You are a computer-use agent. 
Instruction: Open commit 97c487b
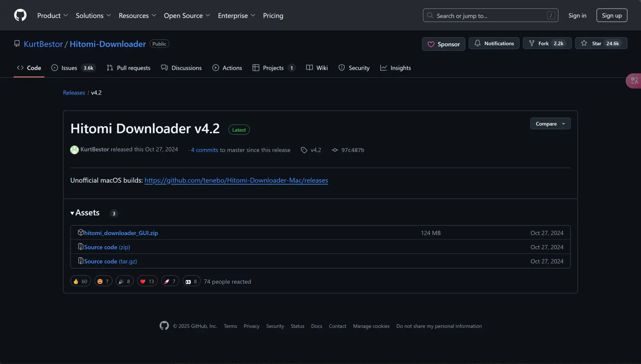pos(353,150)
